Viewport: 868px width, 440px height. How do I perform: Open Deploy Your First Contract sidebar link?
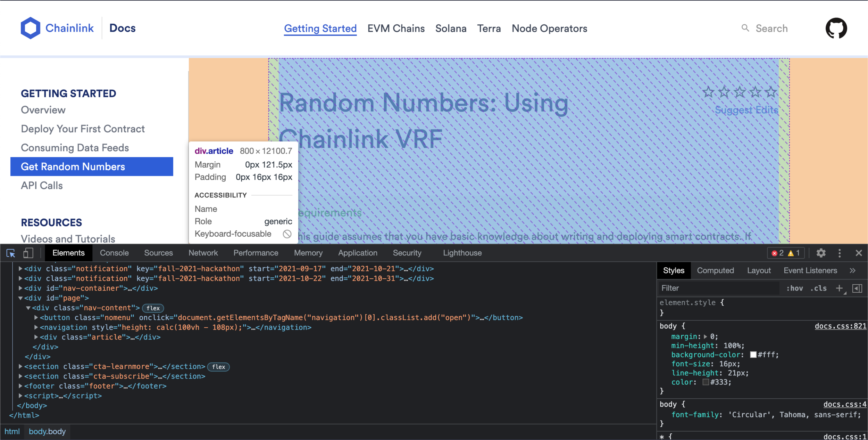(x=83, y=129)
